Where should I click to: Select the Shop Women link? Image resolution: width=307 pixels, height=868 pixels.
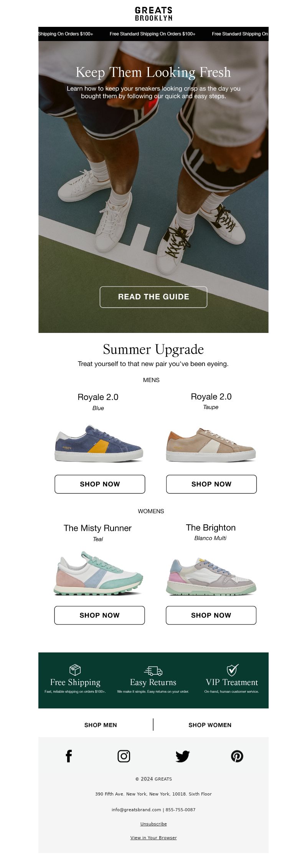click(x=210, y=725)
